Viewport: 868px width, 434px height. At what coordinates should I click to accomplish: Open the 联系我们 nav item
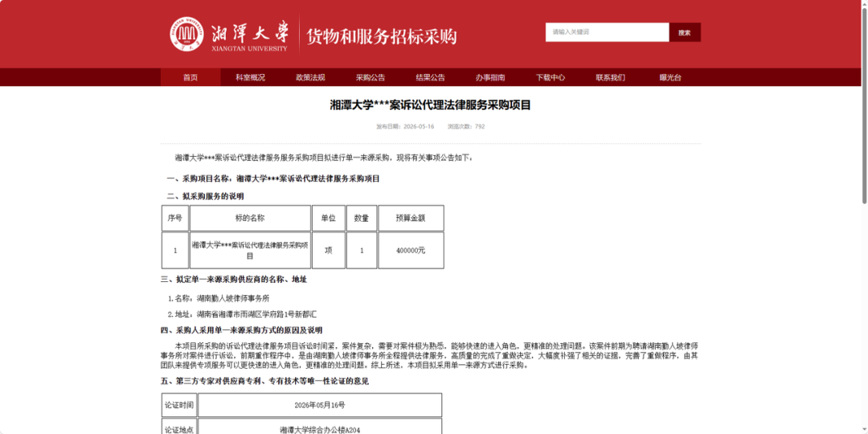[611, 77]
